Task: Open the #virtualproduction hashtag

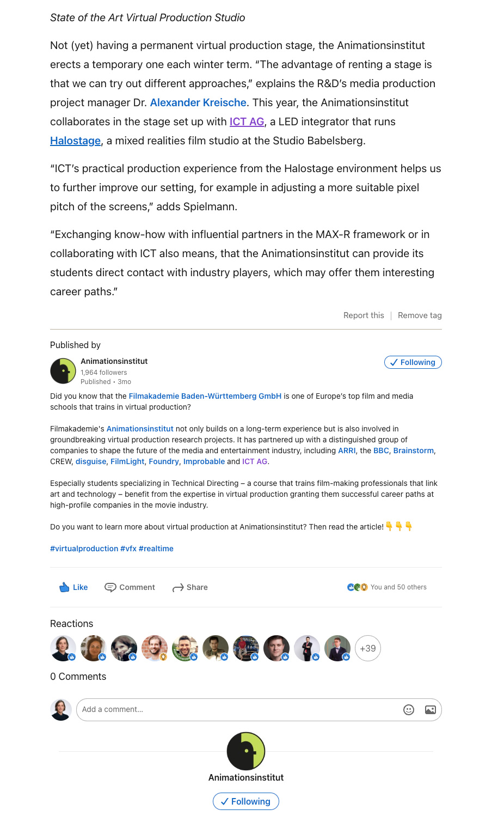Action: tap(84, 549)
